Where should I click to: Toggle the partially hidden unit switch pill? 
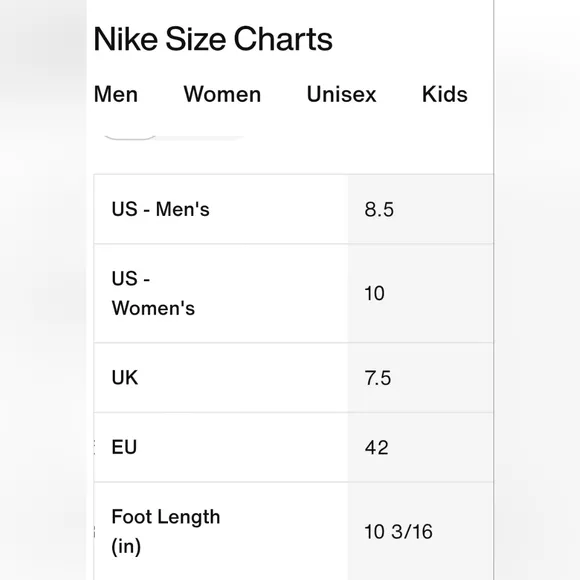(x=129, y=136)
